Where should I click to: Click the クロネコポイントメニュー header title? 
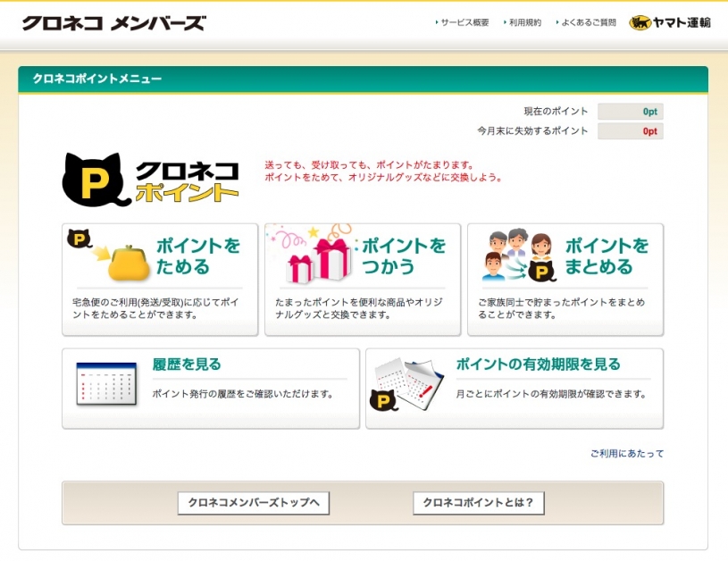(x=97, y=79)
